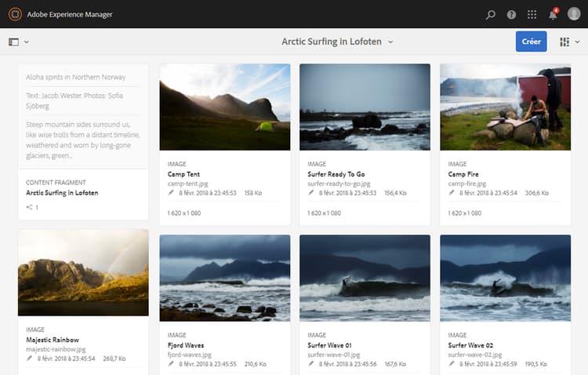Open the help question mark icon
Viewport: 588px width, 375px height.
(511, 15)
